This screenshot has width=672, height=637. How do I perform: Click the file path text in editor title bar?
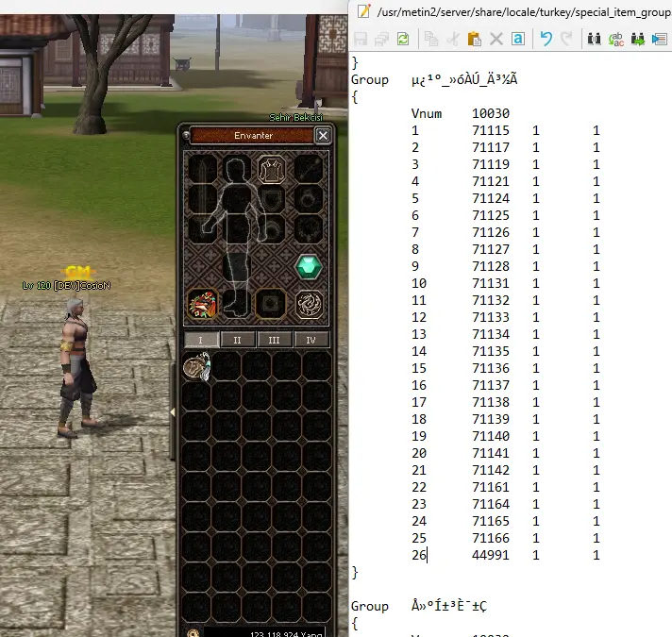(x=524, y=12)
